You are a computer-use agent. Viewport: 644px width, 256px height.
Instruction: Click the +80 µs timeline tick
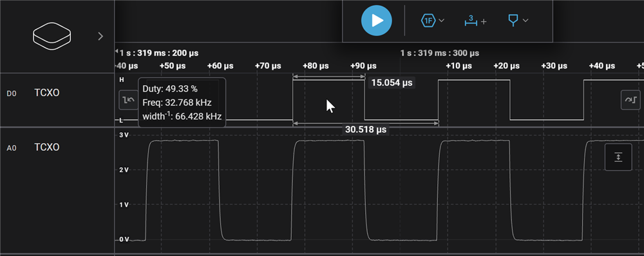[316, 66]
